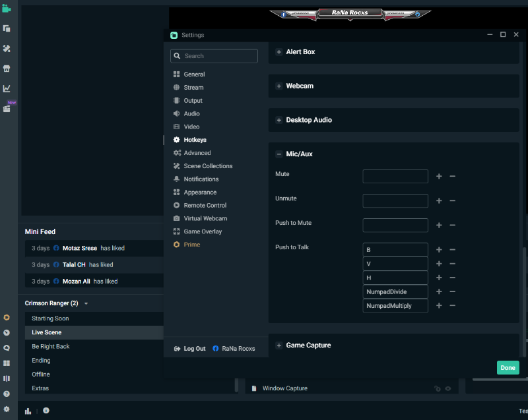Remove the NumpadMultiply hotkey with minus icon
Image resolution: width=528 pixels, height=420 pixels.
452,306
